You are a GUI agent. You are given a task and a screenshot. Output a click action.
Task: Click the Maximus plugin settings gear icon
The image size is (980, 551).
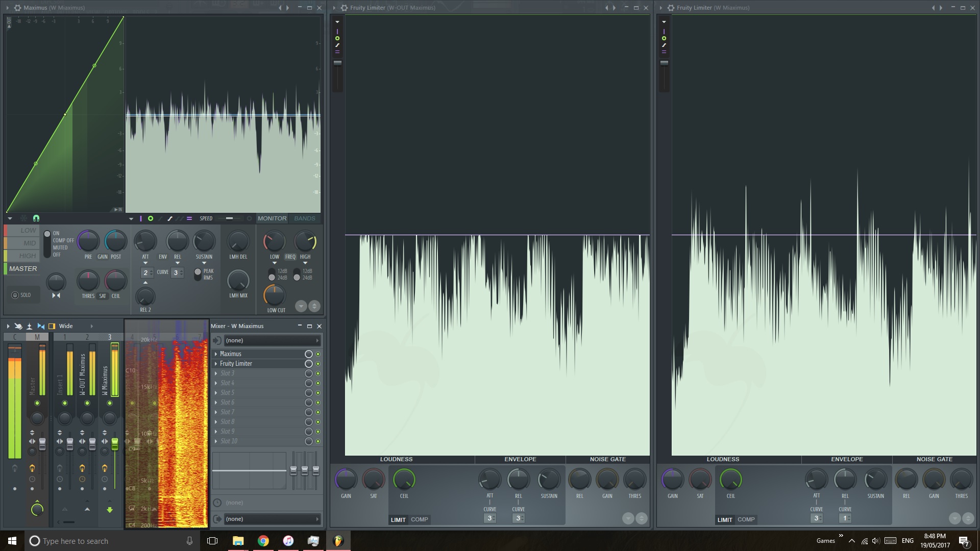pos(18,8)
